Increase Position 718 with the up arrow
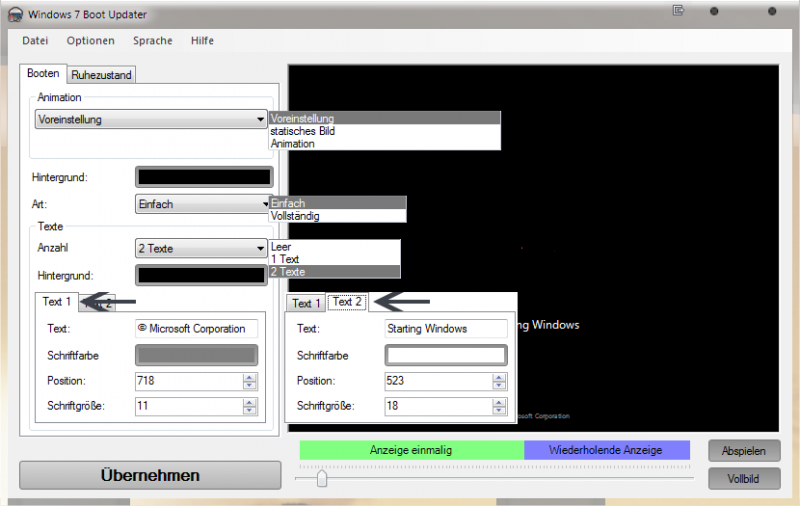 click(249, 377)
